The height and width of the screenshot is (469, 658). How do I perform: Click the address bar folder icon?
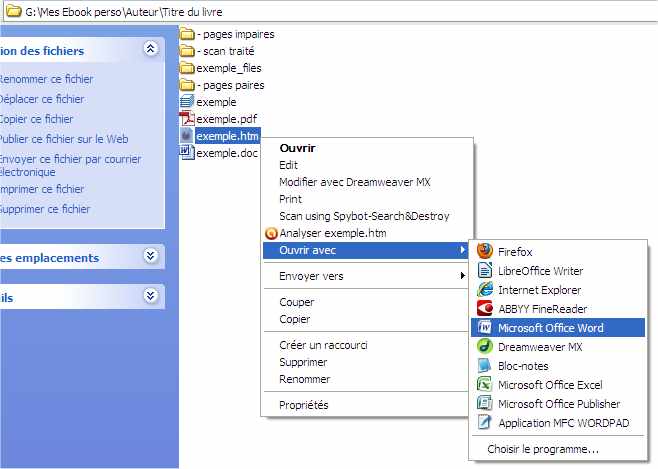pyautogui.click(x=14, y=11)
